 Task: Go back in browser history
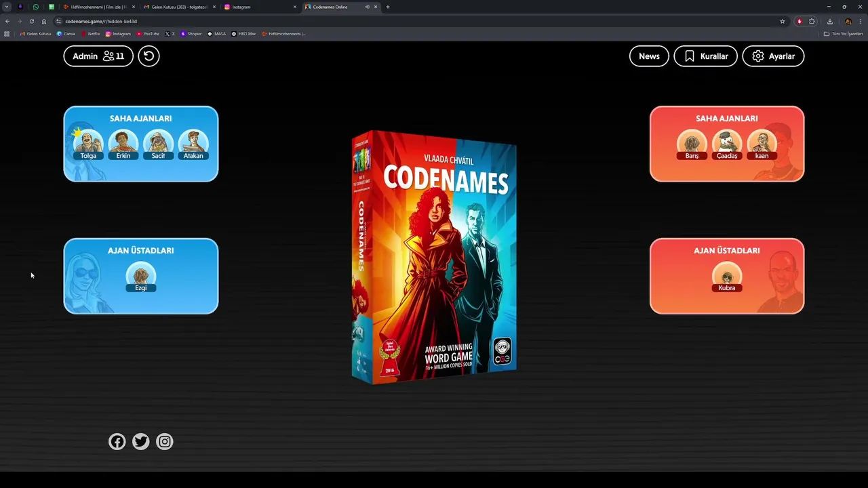7,21
